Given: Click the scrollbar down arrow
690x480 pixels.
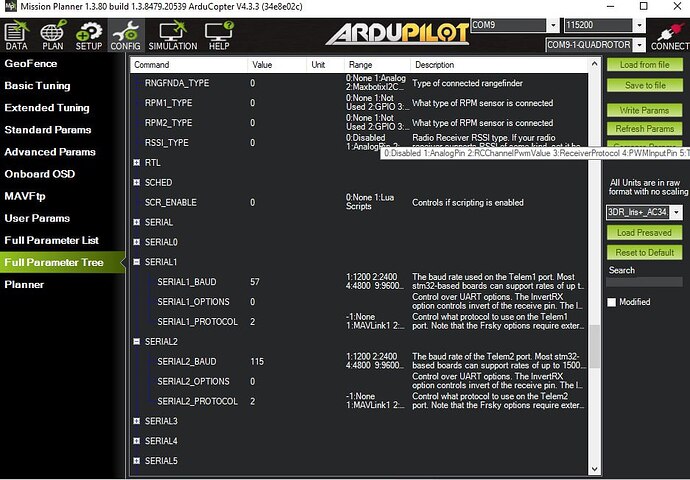Looking at the screenshot, I should tap(595, 469).
